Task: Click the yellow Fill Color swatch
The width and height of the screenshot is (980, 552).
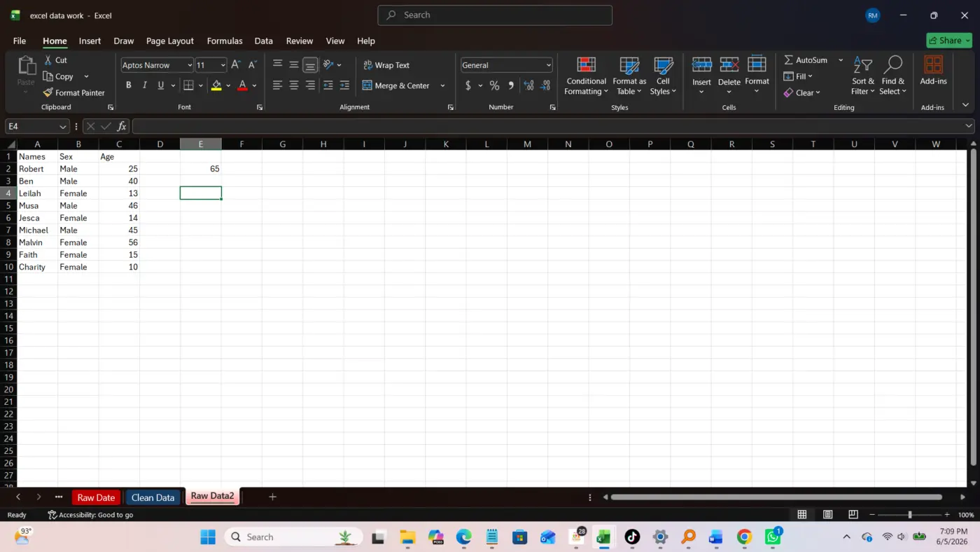Action: click(x=216, y=85)
